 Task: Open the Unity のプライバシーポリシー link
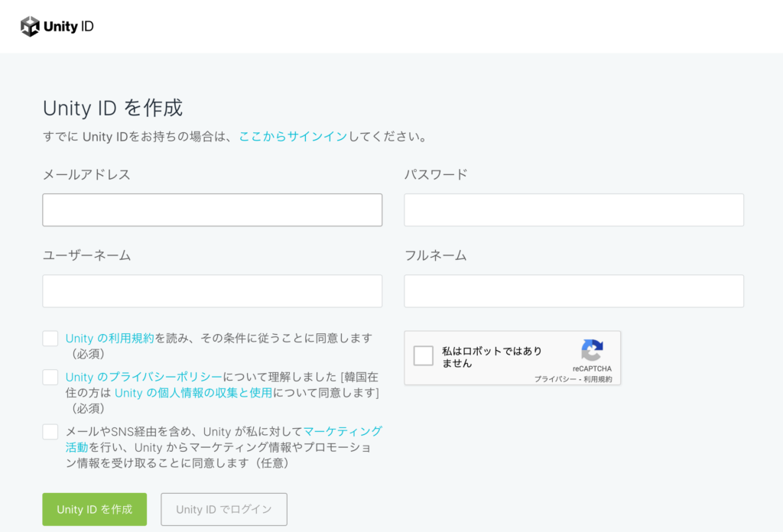click(x=144, y=377)
